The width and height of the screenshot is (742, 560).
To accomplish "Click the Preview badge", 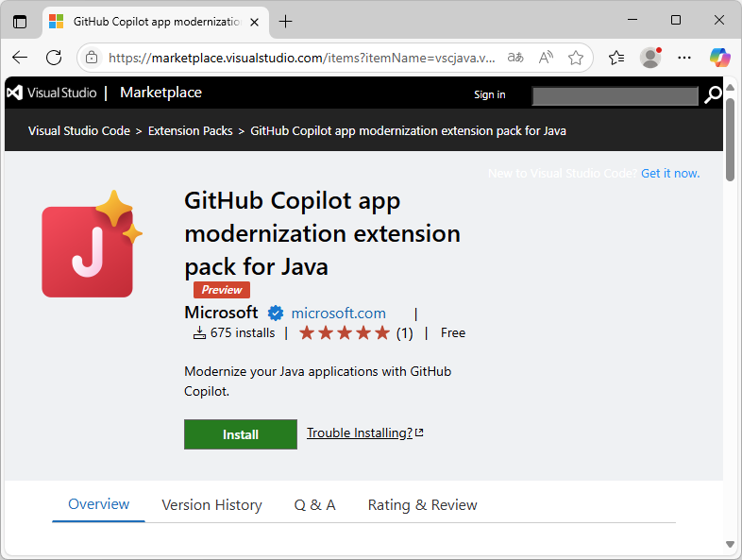I will pos(222,290).
